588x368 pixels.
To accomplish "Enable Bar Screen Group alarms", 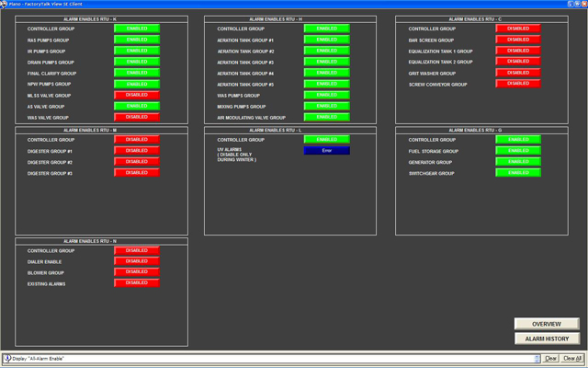I will pyautogui.click(x=518, y=40).
